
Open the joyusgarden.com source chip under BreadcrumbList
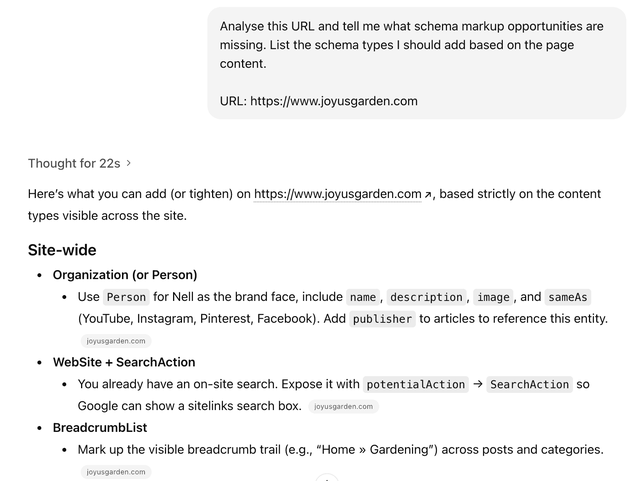115,471
